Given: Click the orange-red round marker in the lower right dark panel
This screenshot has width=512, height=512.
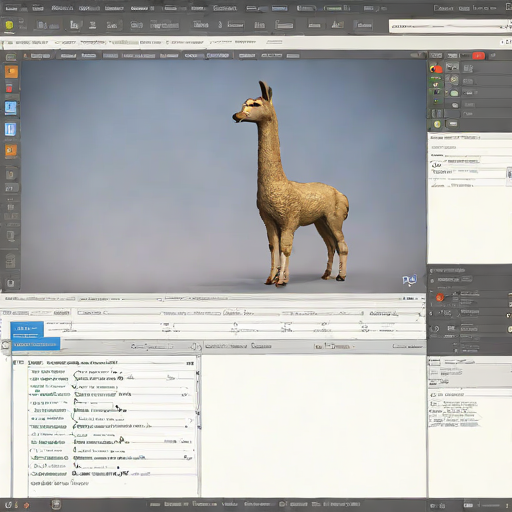Looking at the screenshot, I should pos(440,297).
